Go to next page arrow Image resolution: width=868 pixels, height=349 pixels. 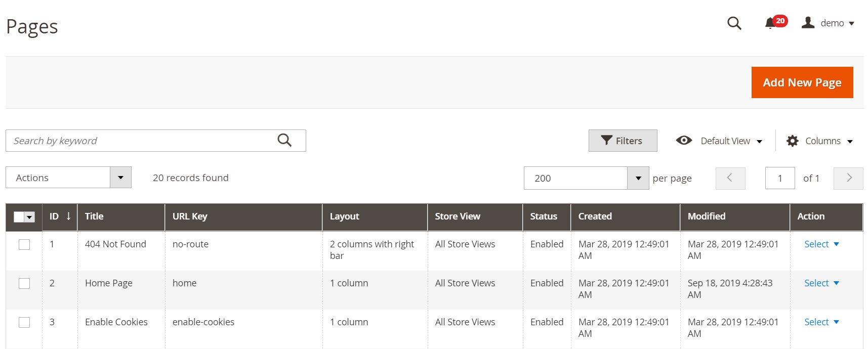(848, 178)
